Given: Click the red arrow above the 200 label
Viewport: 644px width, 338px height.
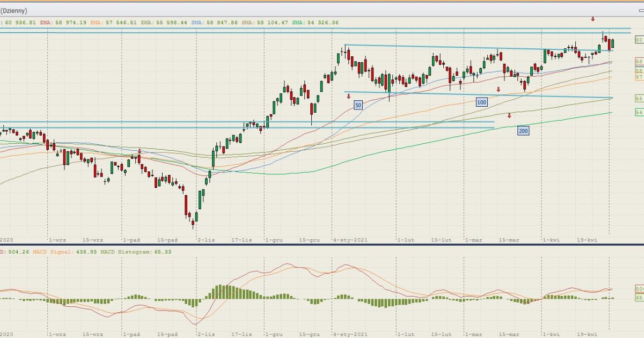Looking at the screenshot, I should click(x=509, y=115).
